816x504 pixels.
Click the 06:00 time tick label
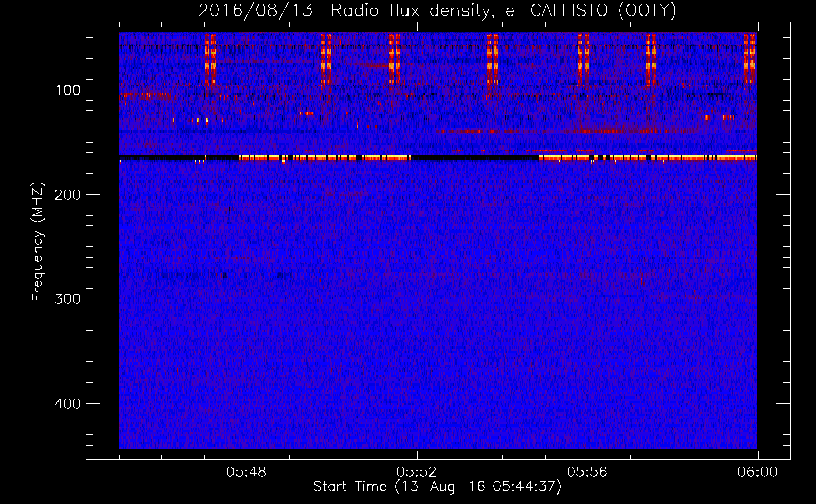coord(757,472)
